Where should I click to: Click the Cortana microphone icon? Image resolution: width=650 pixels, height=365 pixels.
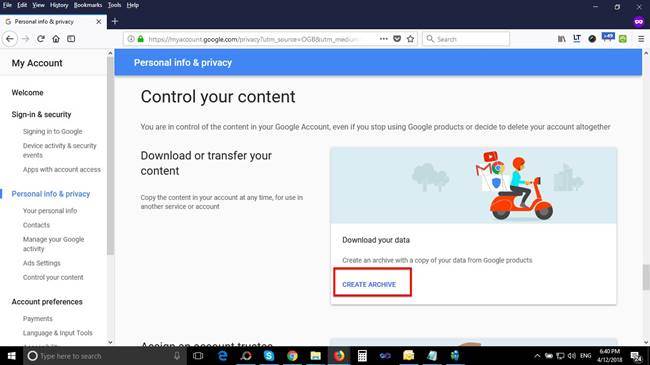[177, 356]
